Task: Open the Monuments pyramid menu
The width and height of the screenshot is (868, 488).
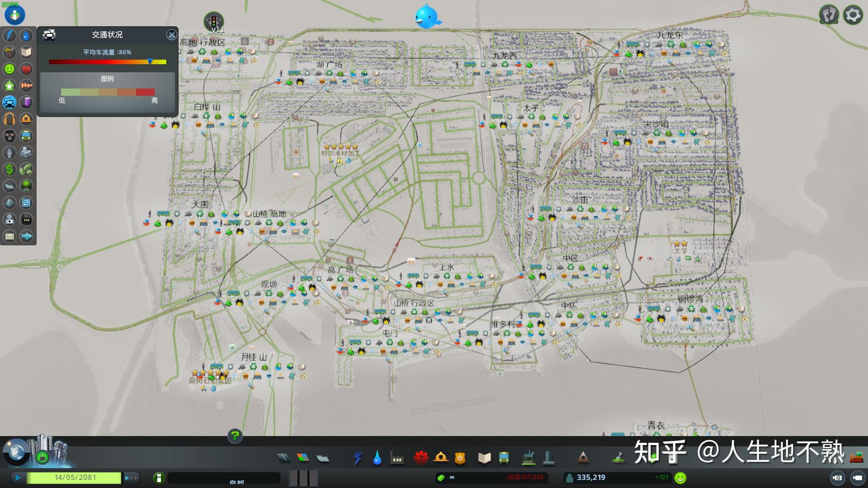Action: [583, 458]
